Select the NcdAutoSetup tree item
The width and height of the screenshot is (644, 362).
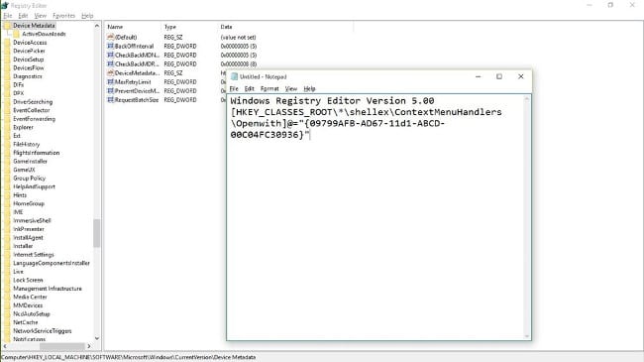coord(32,313)
